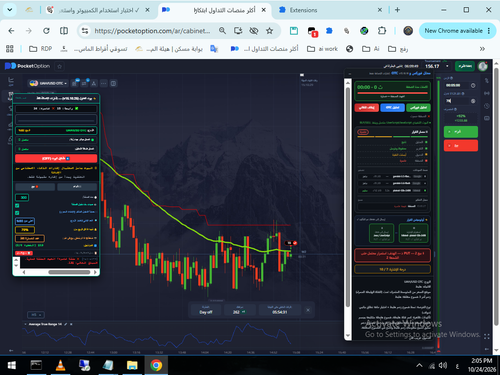
Task: Close the Day off trade info bar
Action: (x=308, y=310)
